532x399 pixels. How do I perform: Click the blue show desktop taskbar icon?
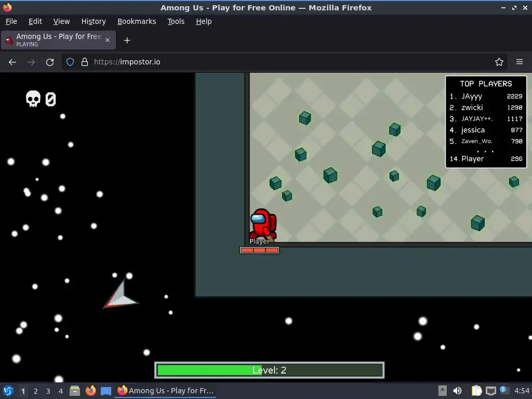pyautogui.click(x=106, y=391)
